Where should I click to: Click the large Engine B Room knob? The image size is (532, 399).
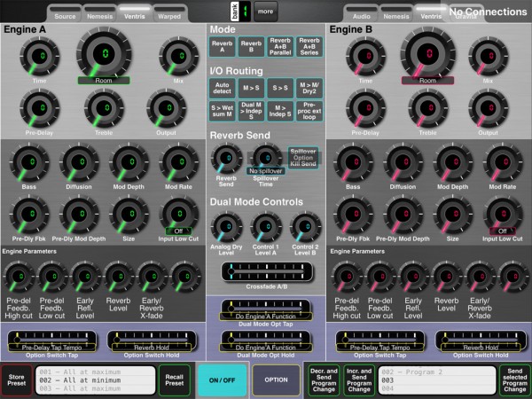click(428, 53)
